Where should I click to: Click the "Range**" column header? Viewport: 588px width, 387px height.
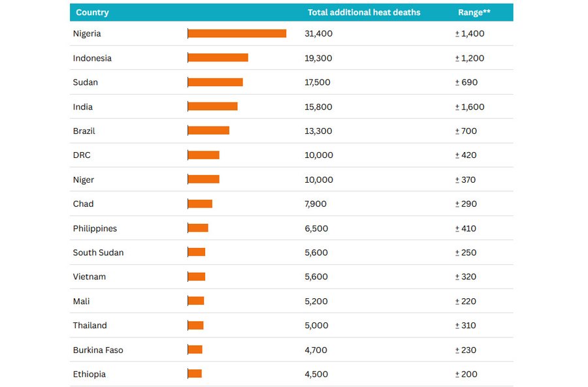pos(474,12)
